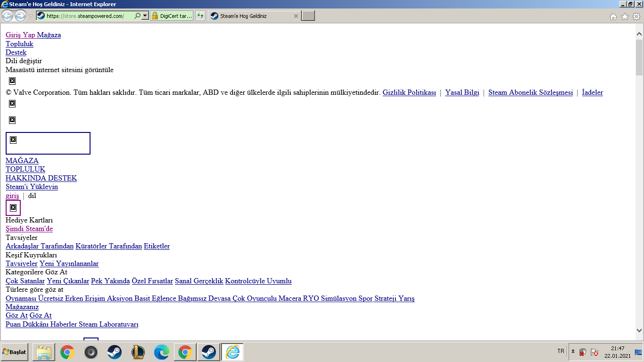This screenshot has height=362, width=644.
Task: Open the "Gizlilik Politikası" link
Action: tap(409, 92)
